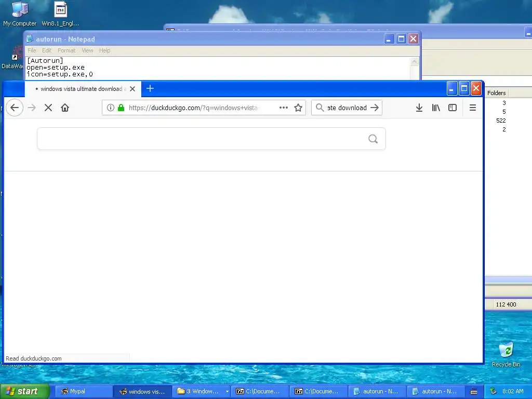Maximize the autorun Notepad window
The width and height of the screenshot is (532, 399).
click(x=401, y=38)
